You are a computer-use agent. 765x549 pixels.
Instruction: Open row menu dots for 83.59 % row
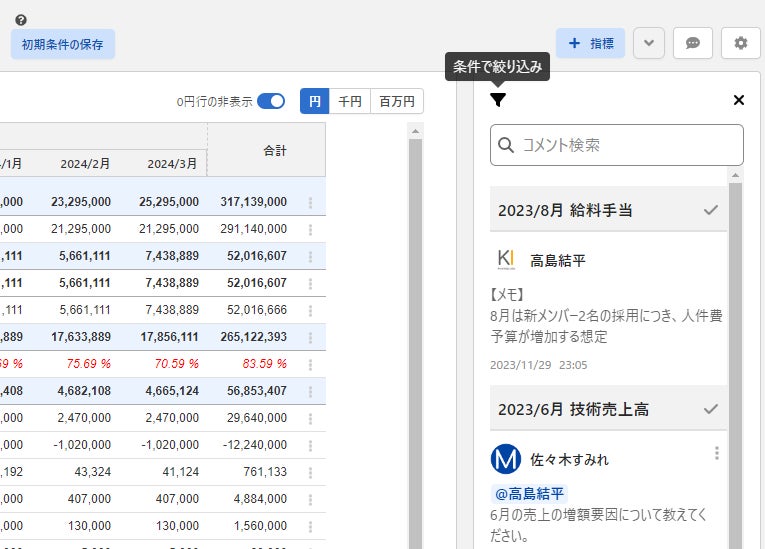[310, 365]
